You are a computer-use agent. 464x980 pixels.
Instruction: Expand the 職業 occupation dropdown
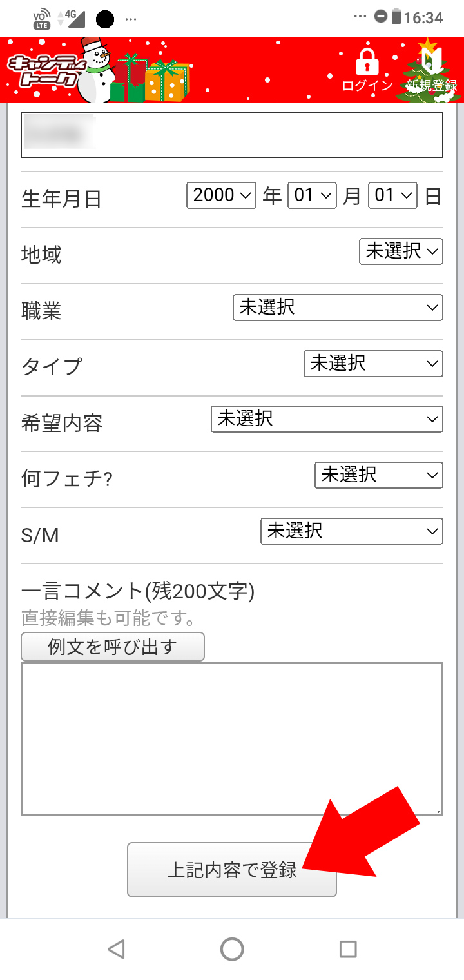(338, 308)
